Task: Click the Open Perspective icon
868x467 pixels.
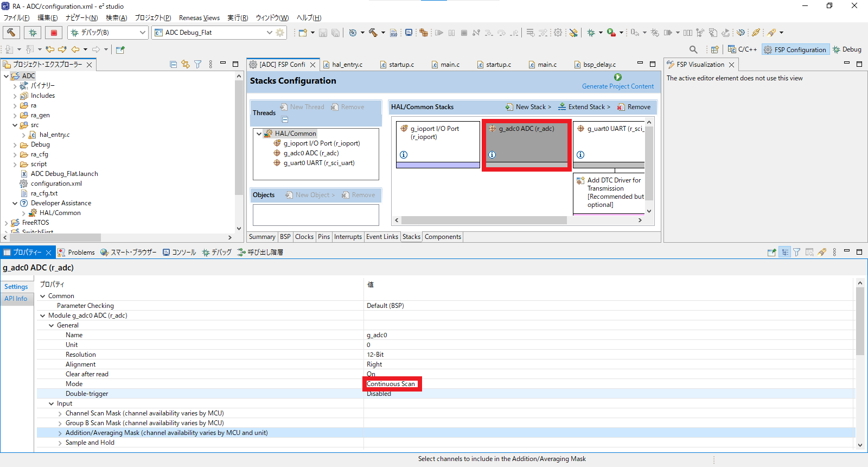Action: [x=714, y=49]
